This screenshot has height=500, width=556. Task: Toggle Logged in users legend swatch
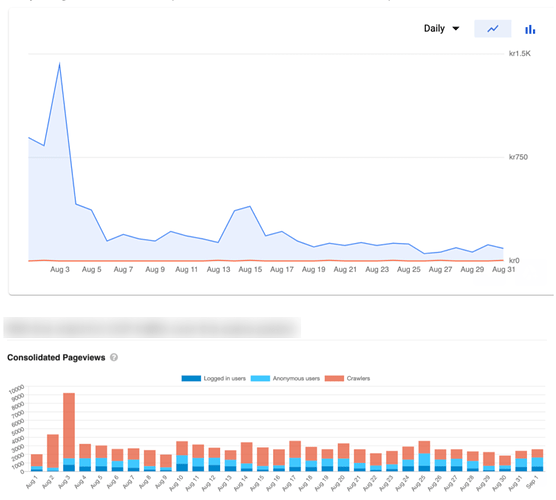tap(191, 378)
